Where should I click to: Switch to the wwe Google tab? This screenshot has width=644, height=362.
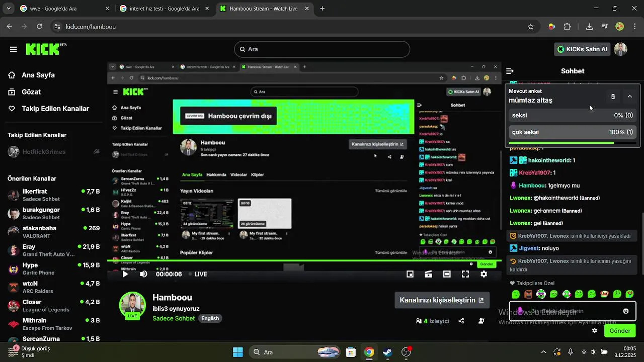[64, 9]
